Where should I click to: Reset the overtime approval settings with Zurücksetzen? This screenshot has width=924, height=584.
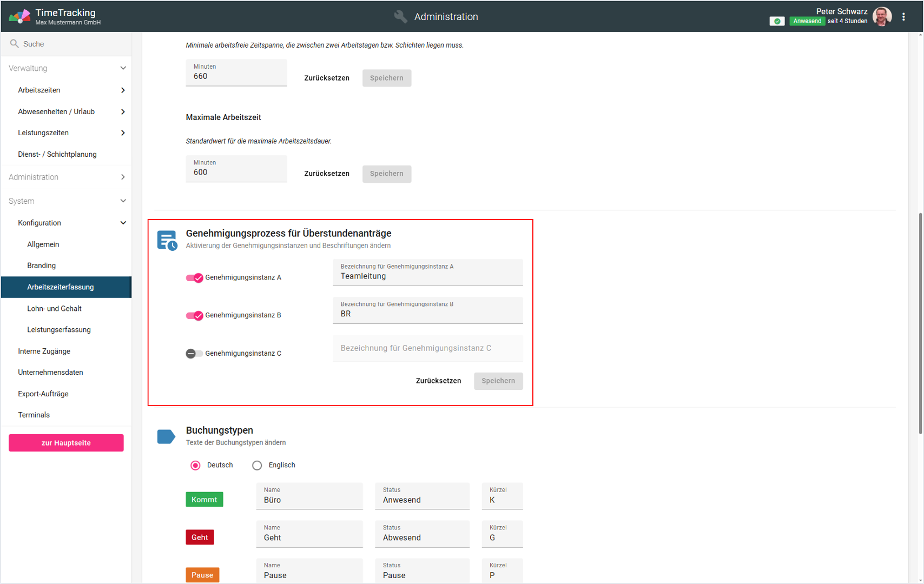pyautogui.click(x=438, y=381)
